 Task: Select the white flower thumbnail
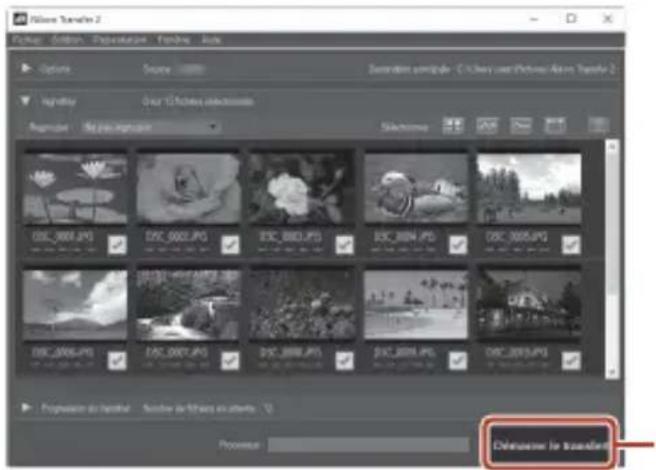point(302,188)
